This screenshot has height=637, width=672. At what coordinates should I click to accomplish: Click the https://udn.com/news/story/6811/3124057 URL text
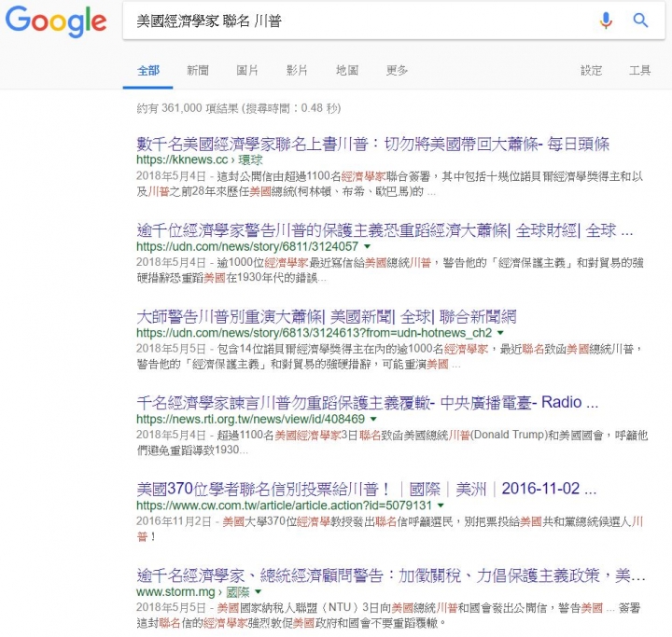click(247, 246)
